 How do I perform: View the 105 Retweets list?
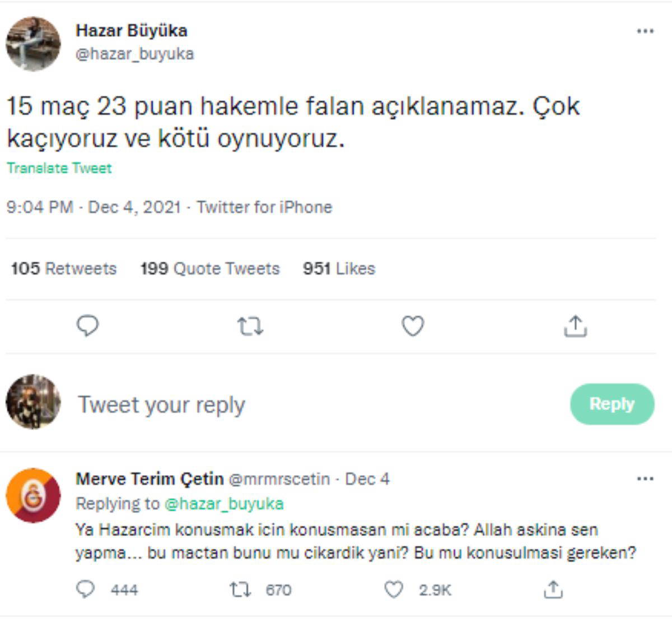[64, 269]
